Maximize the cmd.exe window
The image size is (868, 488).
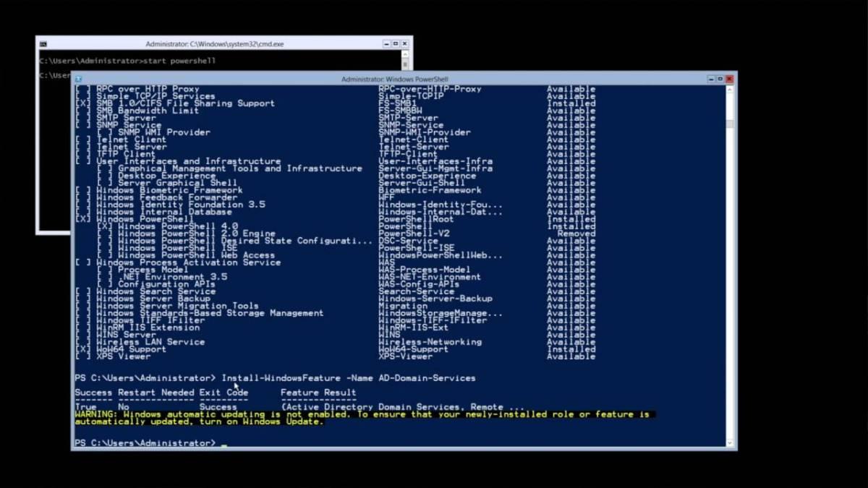(x=395, y=44)
